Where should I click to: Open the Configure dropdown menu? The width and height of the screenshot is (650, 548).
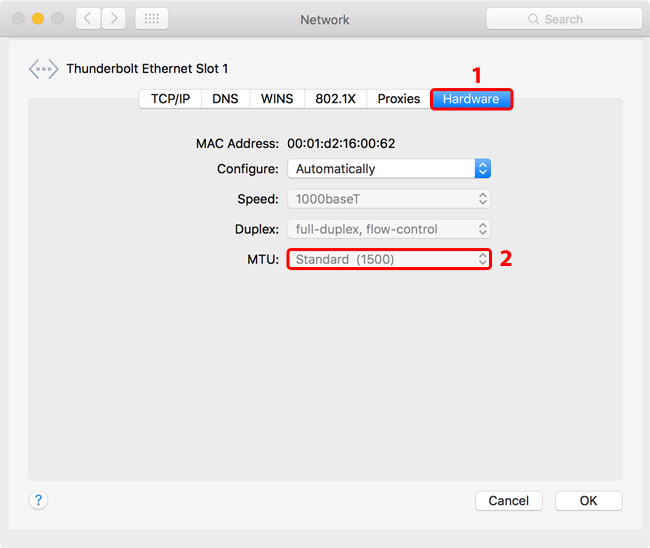tap(389, 169)
